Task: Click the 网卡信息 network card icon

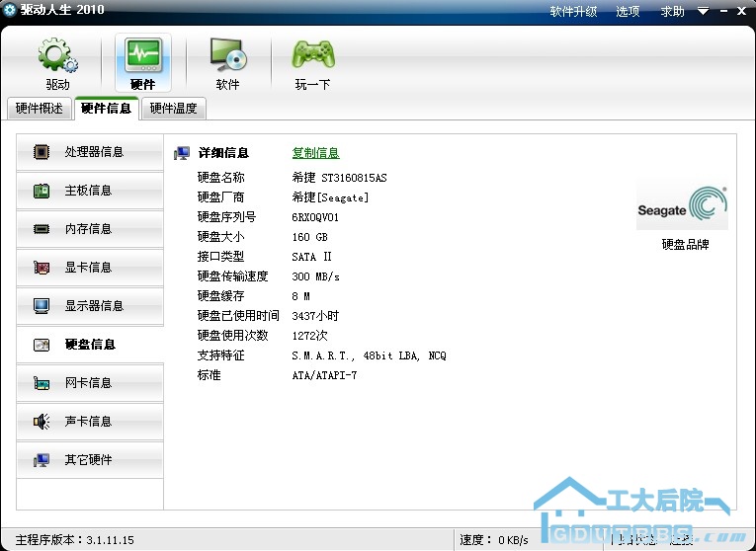Action: pyautogui.click(x=42, y=383)
